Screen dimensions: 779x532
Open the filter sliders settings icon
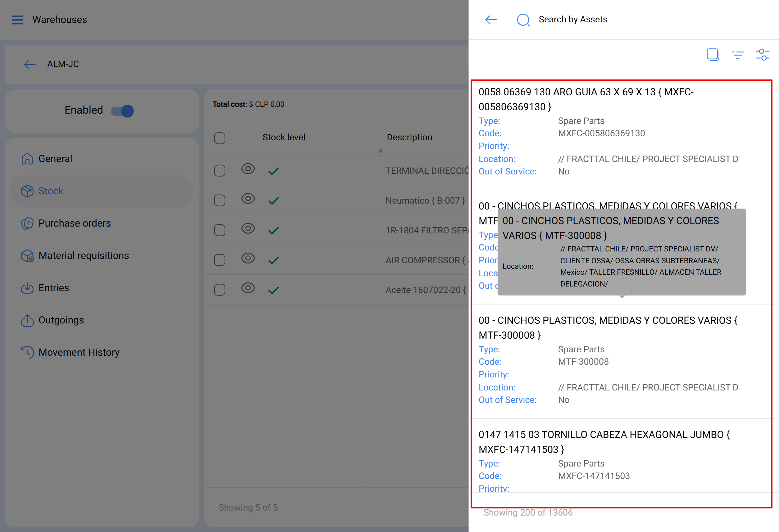[x=762, y=55]
